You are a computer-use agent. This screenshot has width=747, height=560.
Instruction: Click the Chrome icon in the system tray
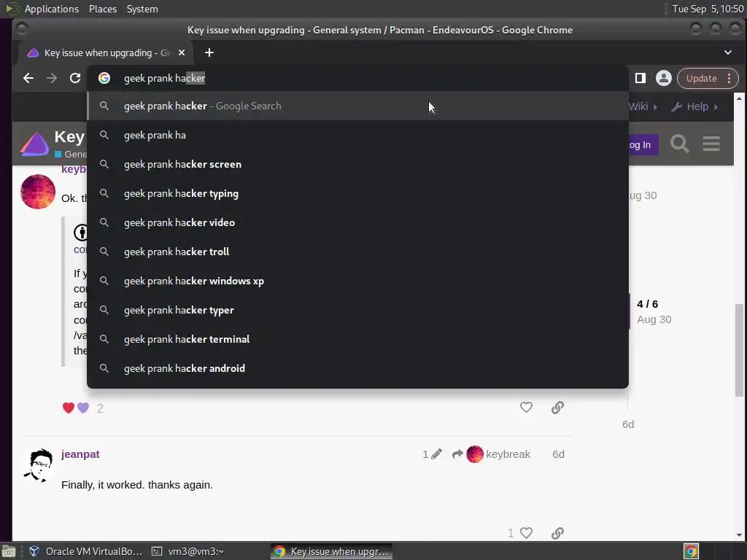point(692,551)
